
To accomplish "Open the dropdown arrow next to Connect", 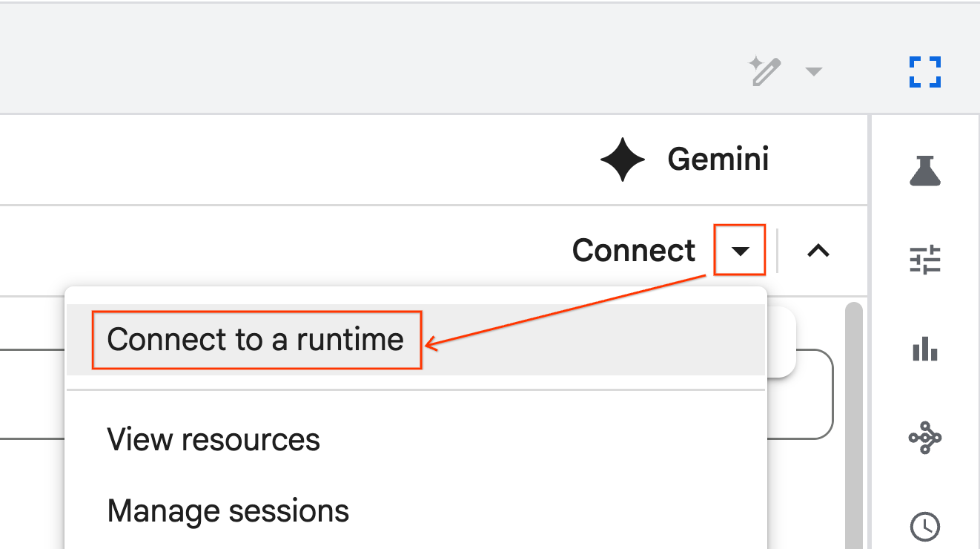I will tap(740, 251).
